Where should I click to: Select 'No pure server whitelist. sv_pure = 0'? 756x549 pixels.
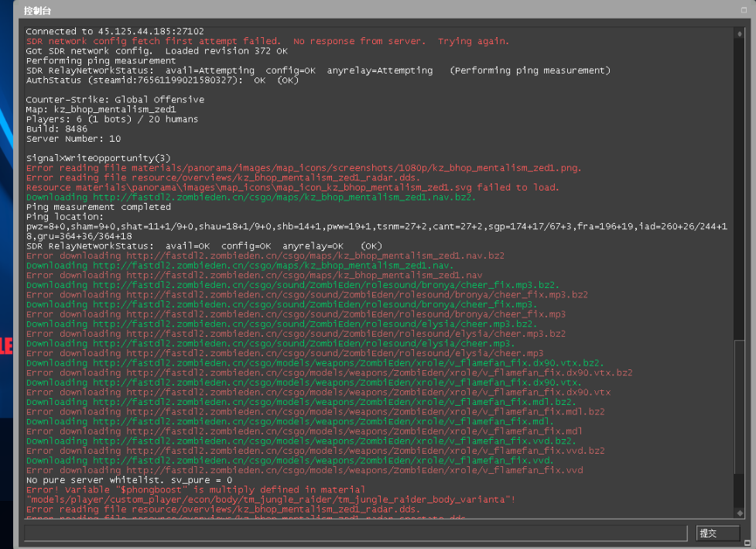tap(129, 480)
